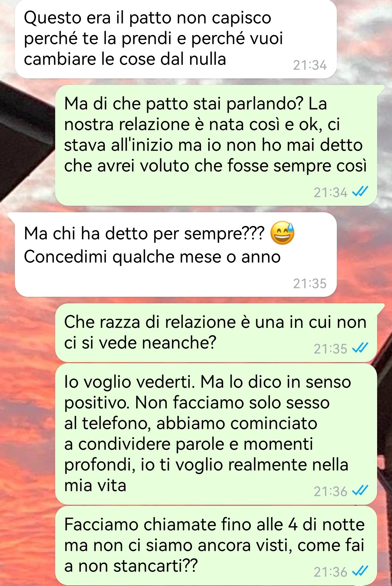The height and width of the screenshot is (586, 392).
Task: Select the message 'Facciamo chiamate fino alle 4'
Action: (216, 546)
